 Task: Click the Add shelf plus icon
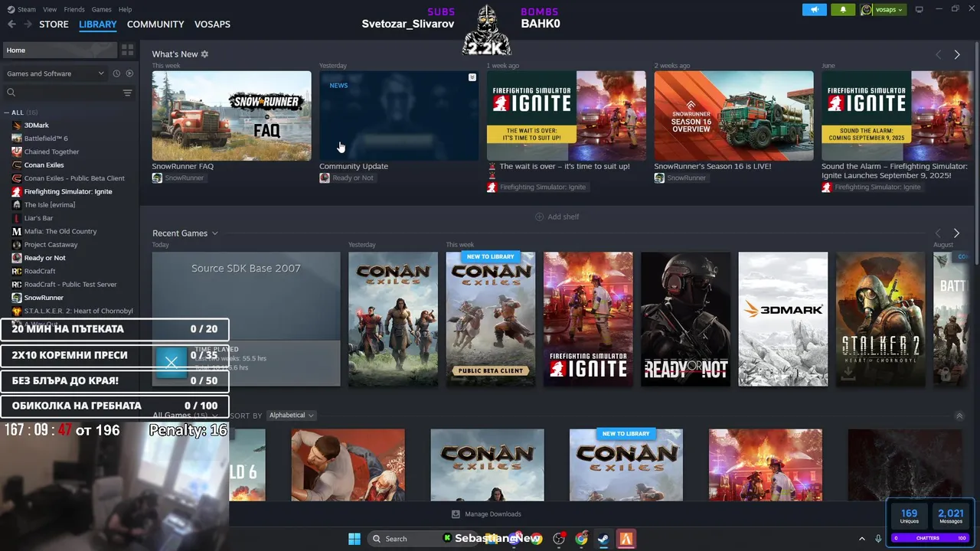[539, 217]
